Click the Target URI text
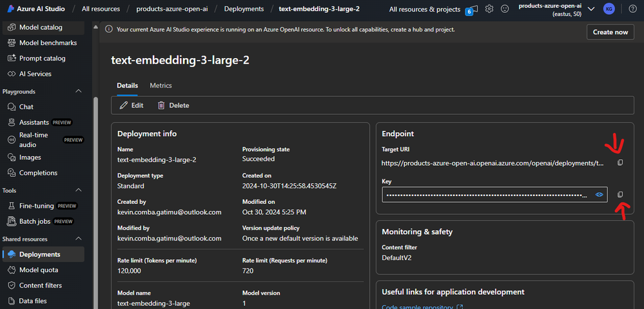644x309 pixels. pos(493,163)
